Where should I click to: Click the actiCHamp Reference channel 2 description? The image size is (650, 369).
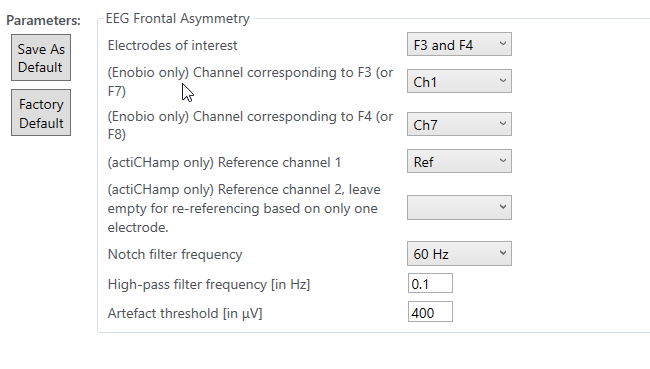pos(244,208)
